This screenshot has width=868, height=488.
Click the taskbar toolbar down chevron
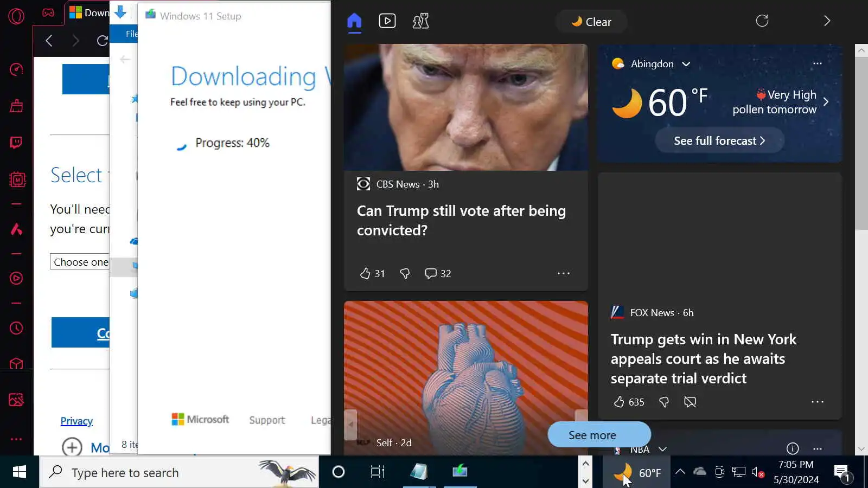tap(585, 480)
